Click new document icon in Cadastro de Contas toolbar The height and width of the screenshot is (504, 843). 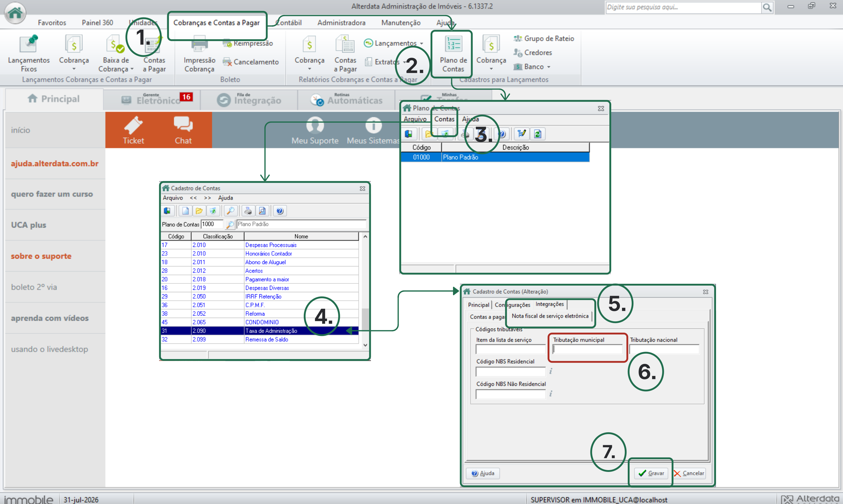coord(185,211)
